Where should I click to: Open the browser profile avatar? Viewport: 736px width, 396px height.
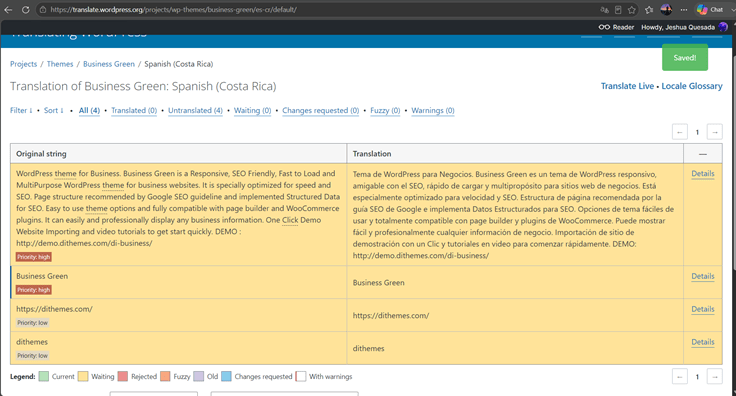click(666, 9)
